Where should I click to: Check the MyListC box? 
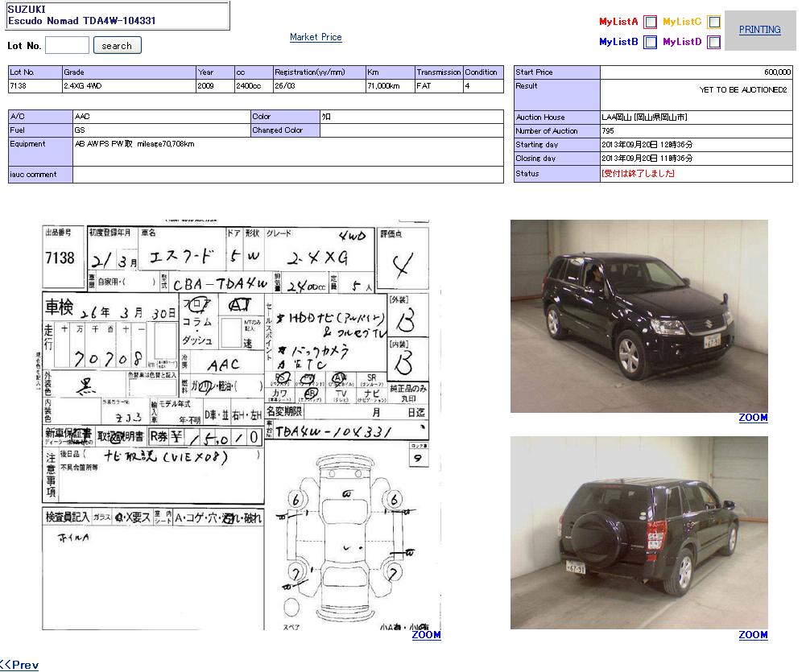[x=713, y=23]
